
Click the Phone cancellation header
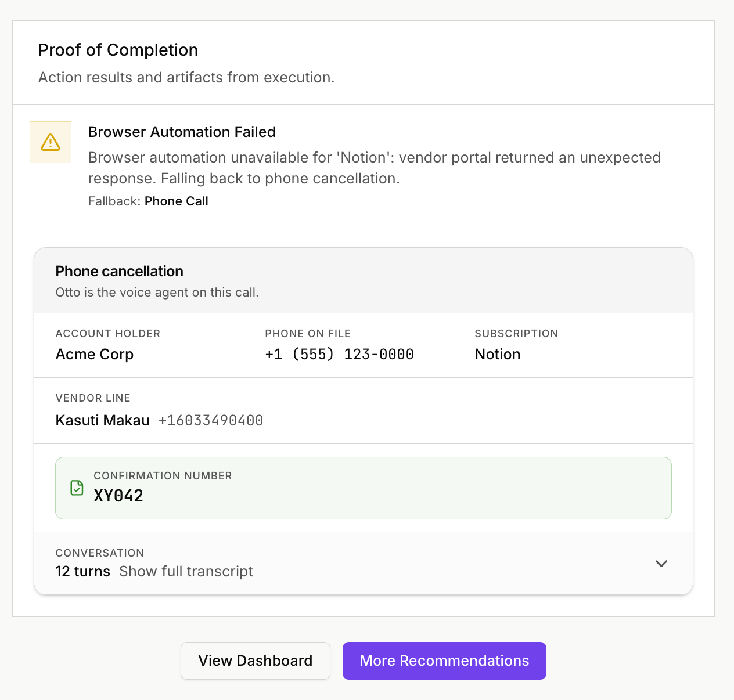[x=119, y=271]
